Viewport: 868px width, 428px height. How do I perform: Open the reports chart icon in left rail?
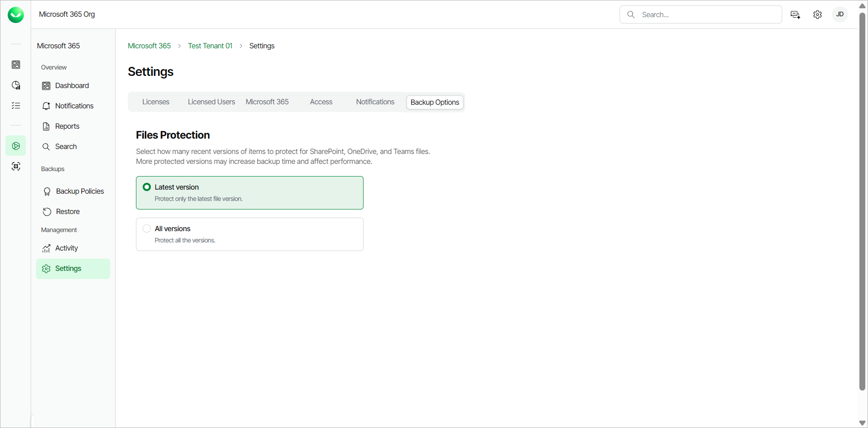click(x=16, y=85)
